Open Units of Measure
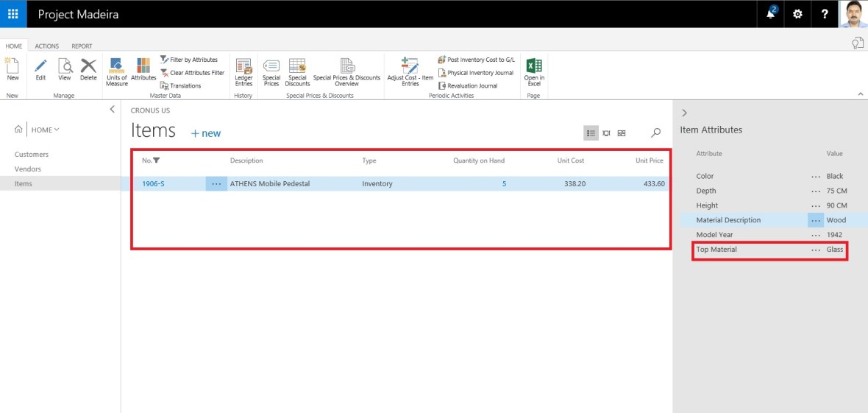The image size is (868, 413). 116,71
